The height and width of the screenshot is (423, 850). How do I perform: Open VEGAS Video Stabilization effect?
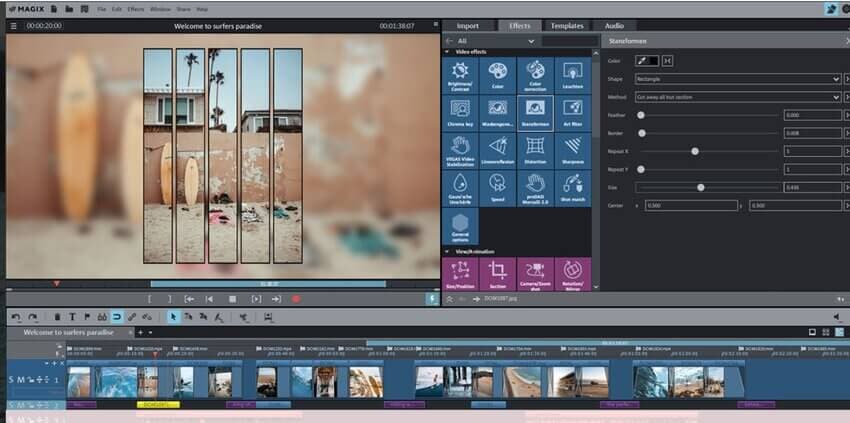pos(460,151)
